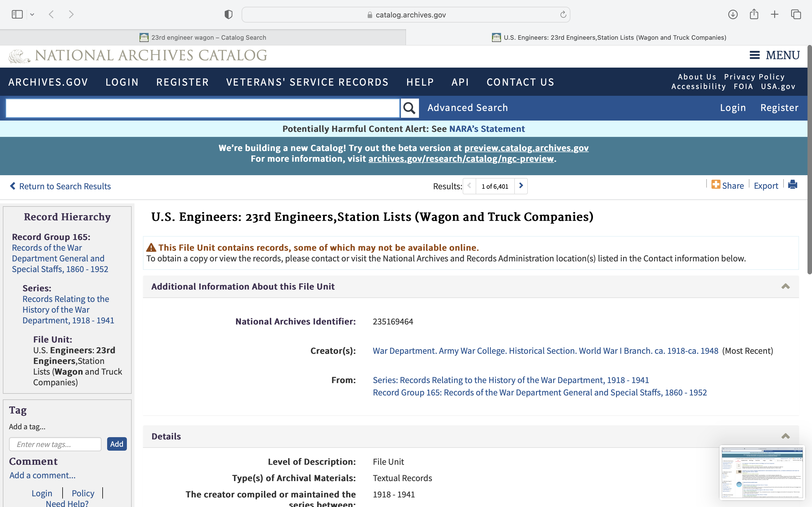Image resolution: width=812 pixels, height=507 pixels.
Task: Click the magnifying glass search button
Action: [x=409, y=108]
